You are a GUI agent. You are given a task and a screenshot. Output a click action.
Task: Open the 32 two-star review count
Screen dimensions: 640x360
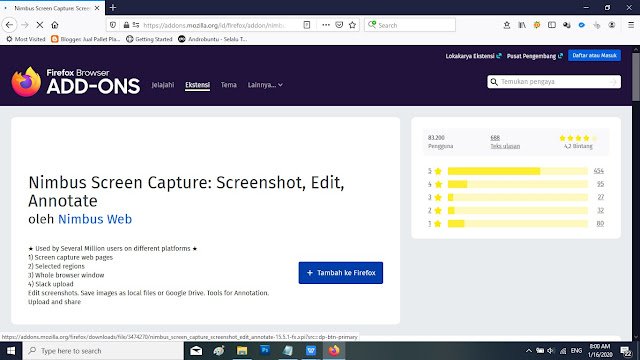coord(600,211)
